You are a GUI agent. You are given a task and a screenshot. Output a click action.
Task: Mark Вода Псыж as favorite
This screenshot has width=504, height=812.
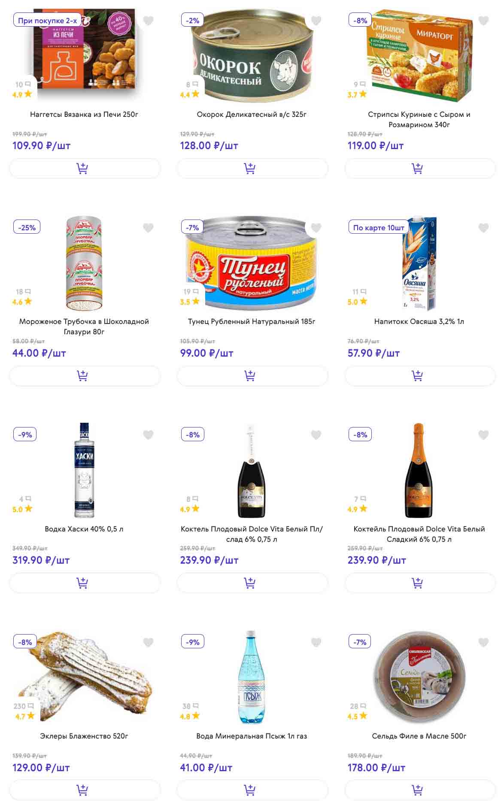[316, 642]
